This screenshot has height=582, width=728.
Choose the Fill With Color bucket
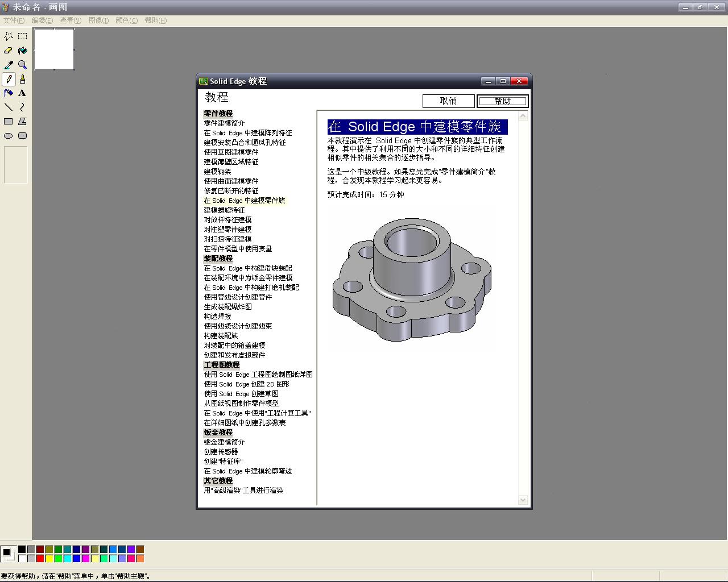(x=23, y=51)
